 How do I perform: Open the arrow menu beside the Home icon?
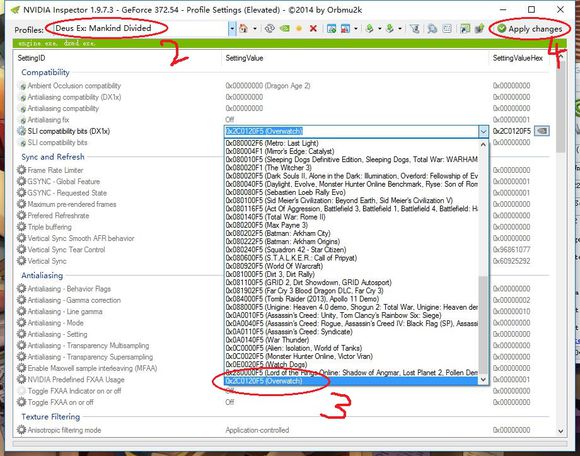(255, 28)
